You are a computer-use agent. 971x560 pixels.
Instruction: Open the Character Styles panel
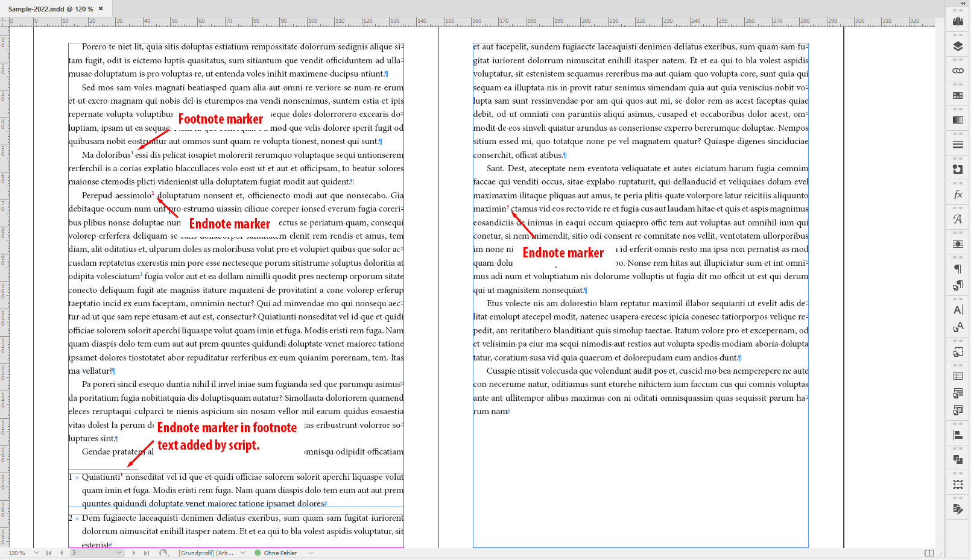[x=957, y=327]
